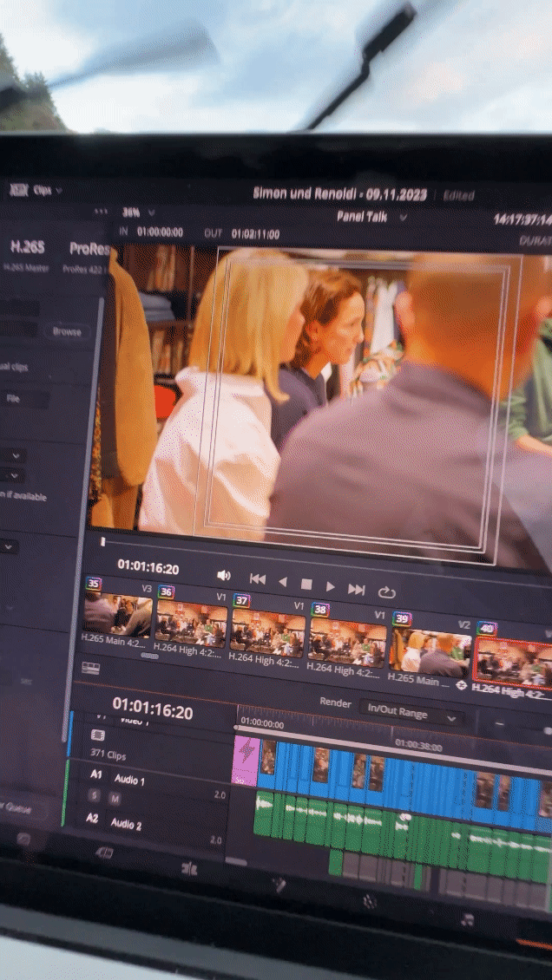The height and width of the screenshot is (980, 552).
Task: Open the Panel Talk timeline dropdown
Action: pos(372,217)
